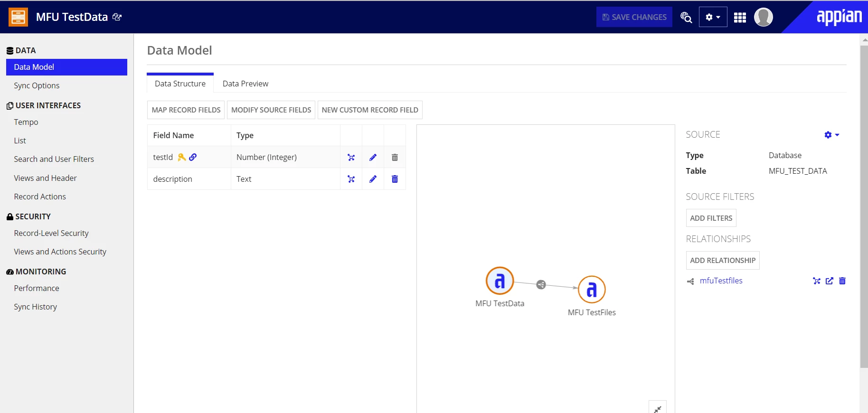Add a new relationship
Screen dimensions: 868x413
tap(723, 260)
